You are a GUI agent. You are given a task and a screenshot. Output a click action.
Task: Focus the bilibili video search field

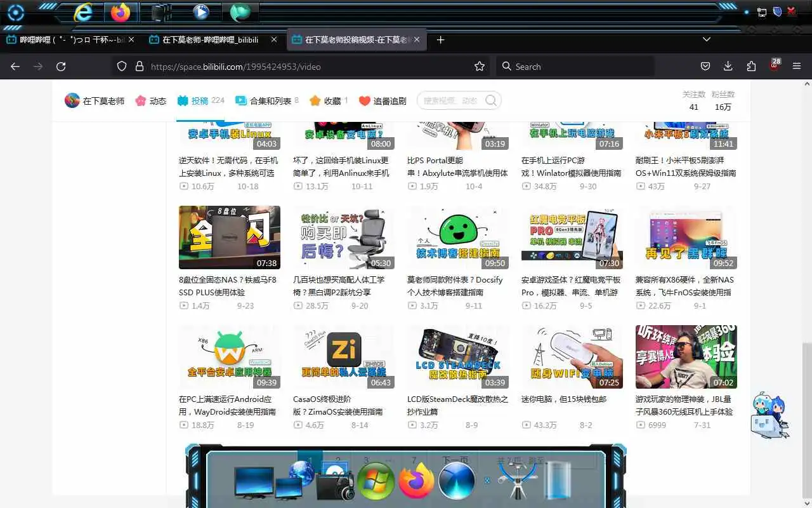coord(452,100)
